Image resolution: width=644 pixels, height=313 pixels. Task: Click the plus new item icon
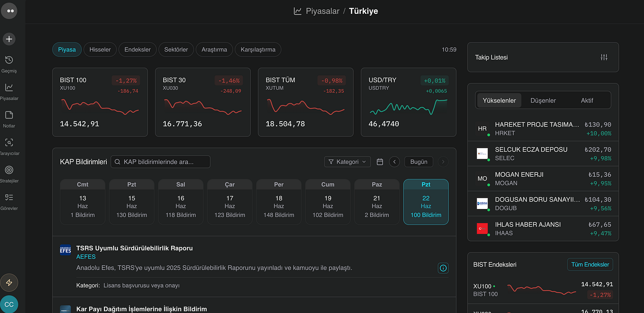[x=9, y=39]
